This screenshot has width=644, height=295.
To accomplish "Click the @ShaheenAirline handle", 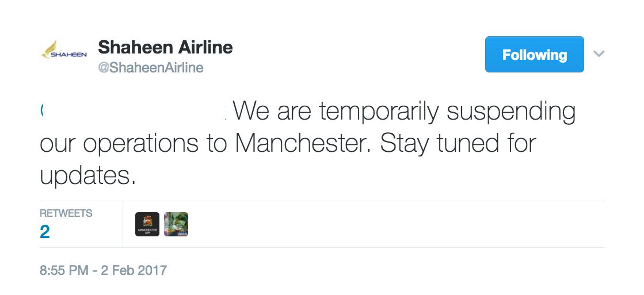I will [x=150, y=67].
